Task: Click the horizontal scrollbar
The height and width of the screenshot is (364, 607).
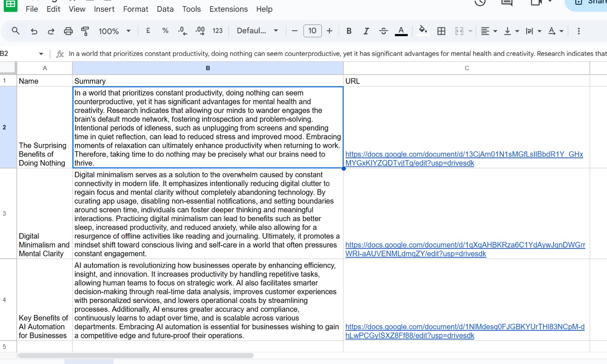Action: point(135,356)
